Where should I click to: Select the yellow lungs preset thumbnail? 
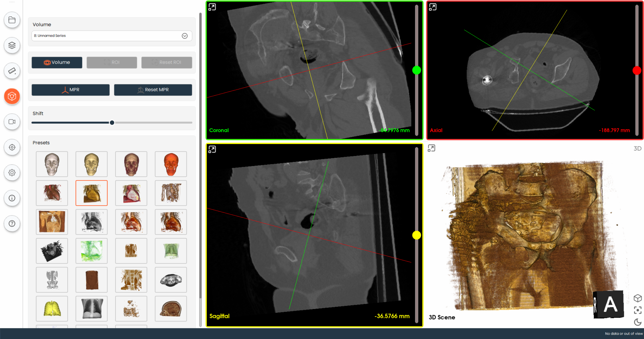point(52,309)
